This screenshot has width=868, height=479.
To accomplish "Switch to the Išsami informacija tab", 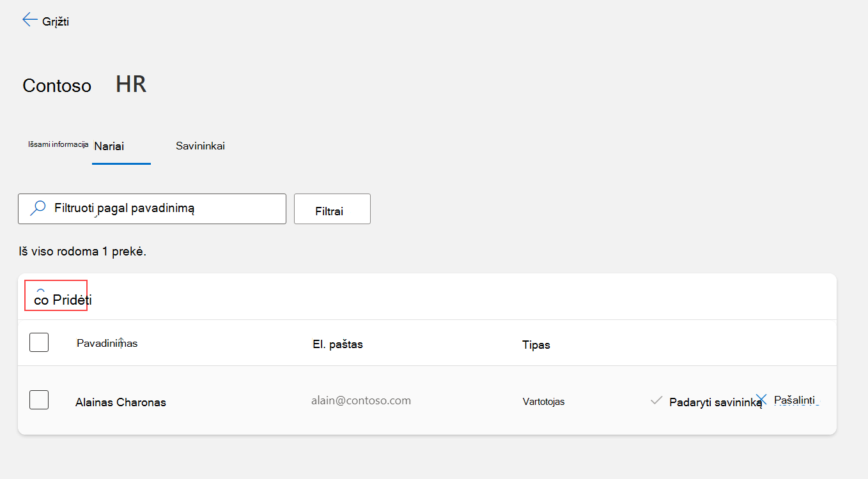I will click(58, 145).
